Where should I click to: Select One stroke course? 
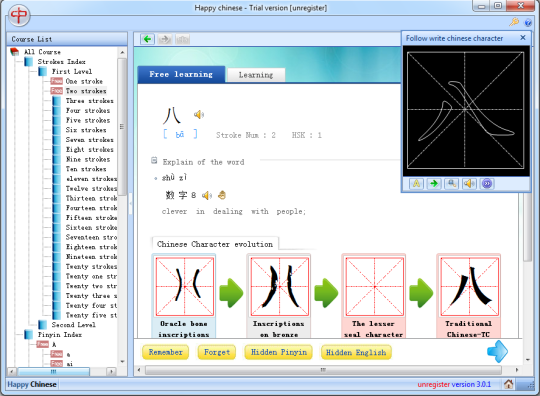84,81
